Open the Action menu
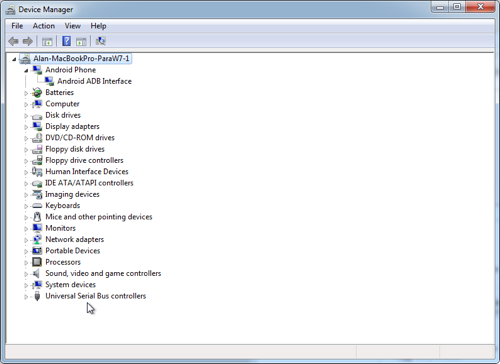This screenshot has width=500, height=364. click(44, 26)
